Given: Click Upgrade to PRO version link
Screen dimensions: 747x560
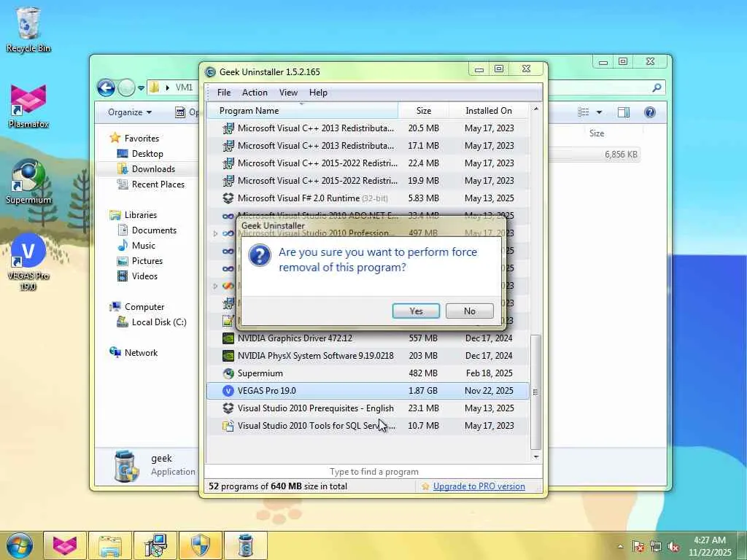Looking at the screenshot, I should click(479, 486).
